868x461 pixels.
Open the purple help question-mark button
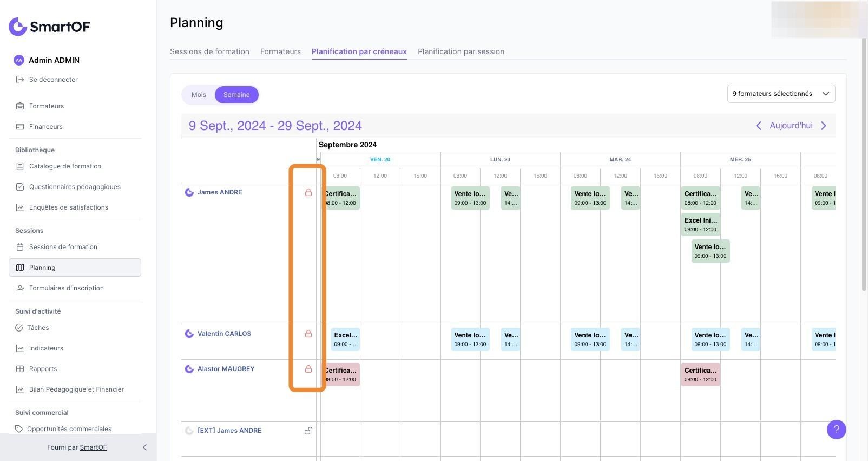pyautogui.click(x=836, y=430)
